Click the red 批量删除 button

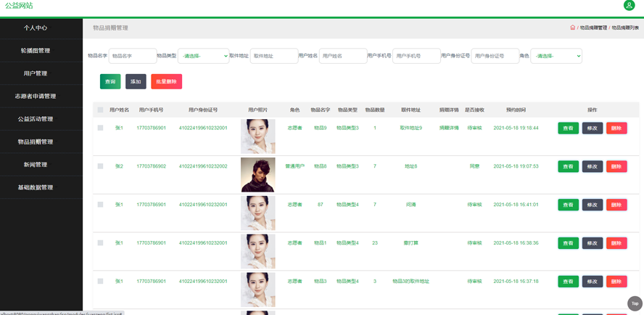(x=166, y=82)
